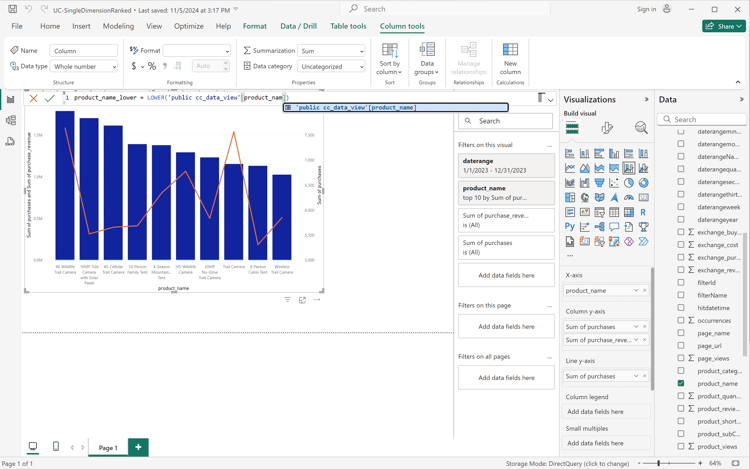Open the Modeling ribbon tab
Image resolution: width=750 pixels, height=469 pixels.
click(118, 26)
